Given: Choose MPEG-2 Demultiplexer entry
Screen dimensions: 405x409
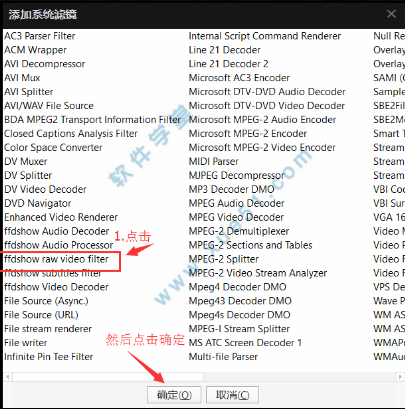Looking at the screenshot, I should pos(239,231).
